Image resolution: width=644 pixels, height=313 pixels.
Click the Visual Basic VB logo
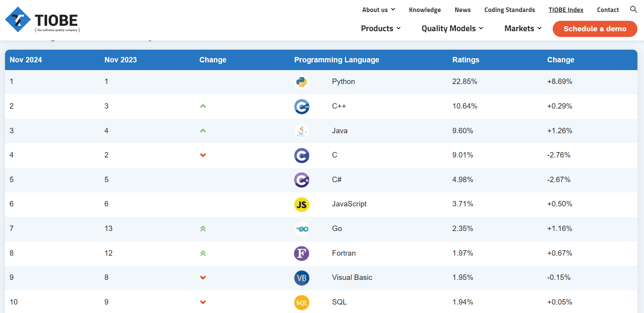[x=302, y=278]
